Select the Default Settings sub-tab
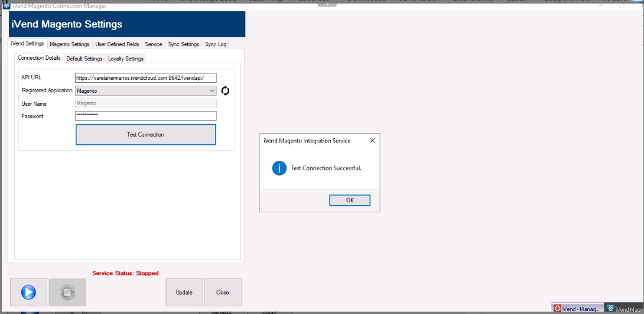This screenshot has height=314, width=644. 84,59
